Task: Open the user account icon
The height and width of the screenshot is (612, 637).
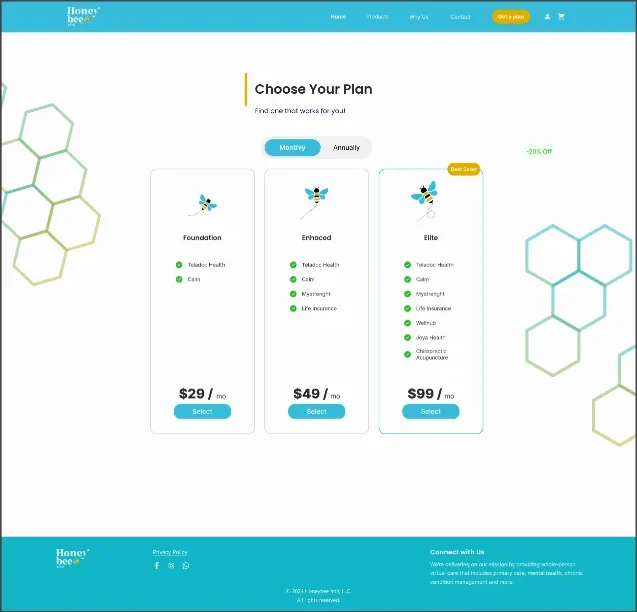Action: (547, 17)
